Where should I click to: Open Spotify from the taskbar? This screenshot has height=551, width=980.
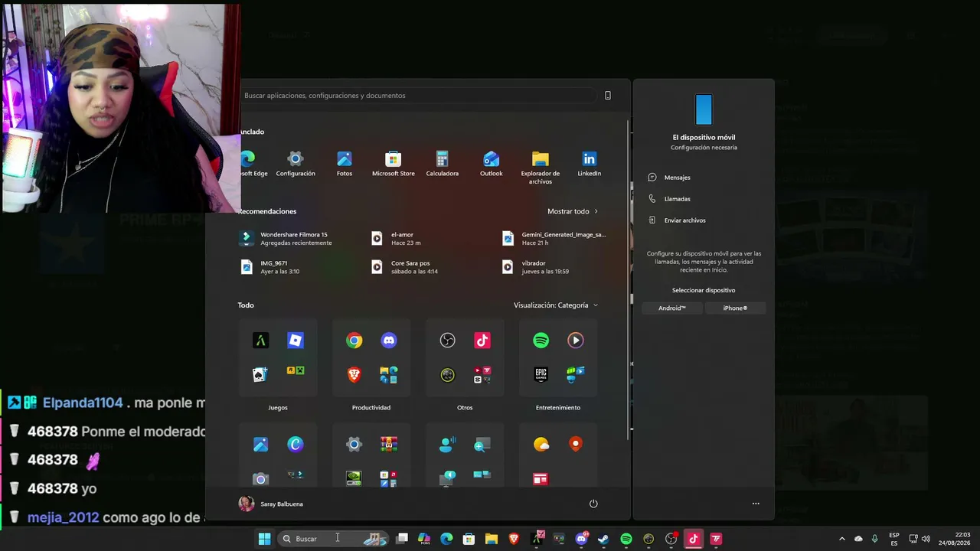626,539
